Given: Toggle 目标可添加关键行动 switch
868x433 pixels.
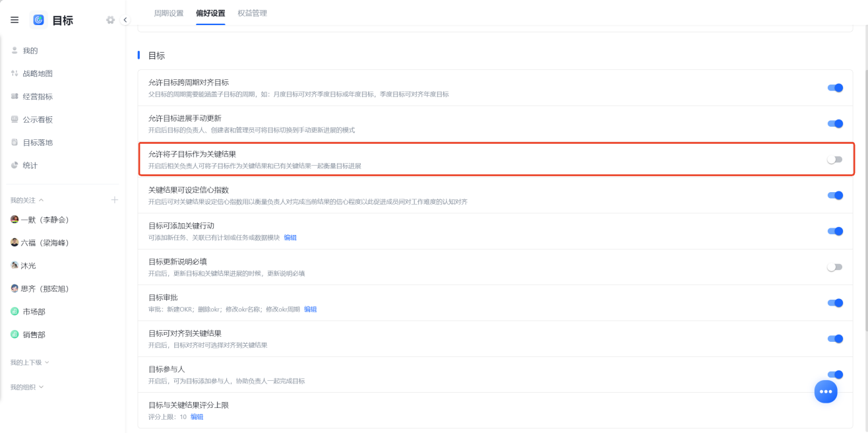Looking at the screenshot, I should (x=835, y=231).
